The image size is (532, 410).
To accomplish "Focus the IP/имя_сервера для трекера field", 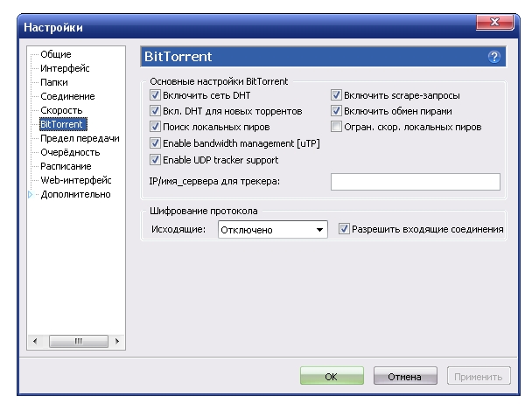I will coord(416,182).
